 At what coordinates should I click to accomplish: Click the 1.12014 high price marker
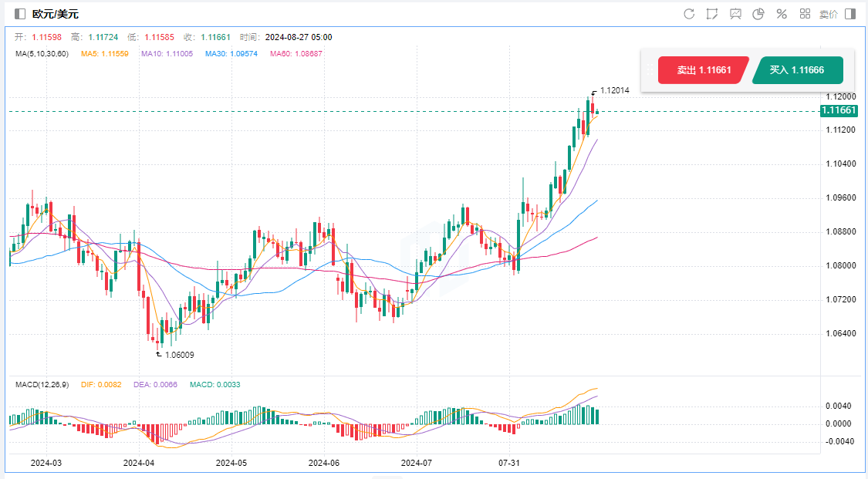(x=614, y=90)
